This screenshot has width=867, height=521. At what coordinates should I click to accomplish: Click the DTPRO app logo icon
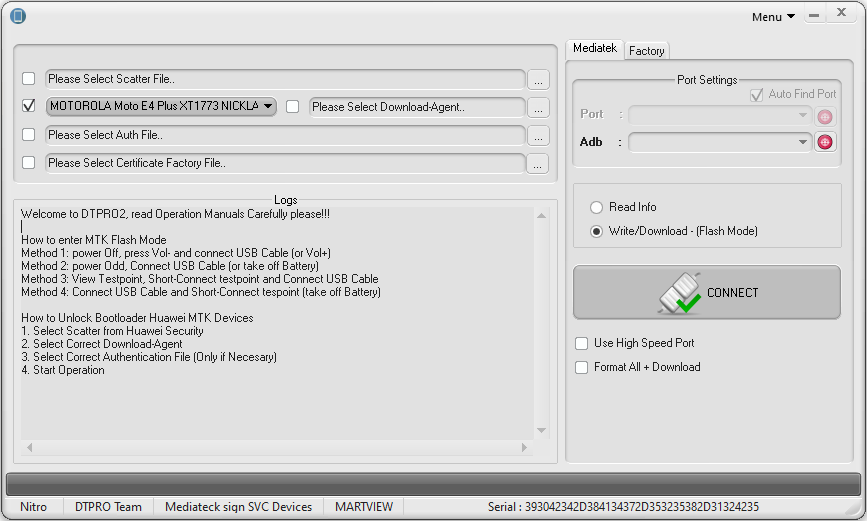pyautogui.click(x=18, y=15)
